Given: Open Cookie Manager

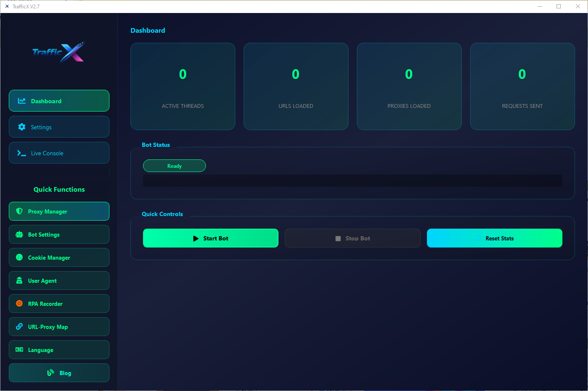Looking at the screenshot, I should (x=59, y=257).
